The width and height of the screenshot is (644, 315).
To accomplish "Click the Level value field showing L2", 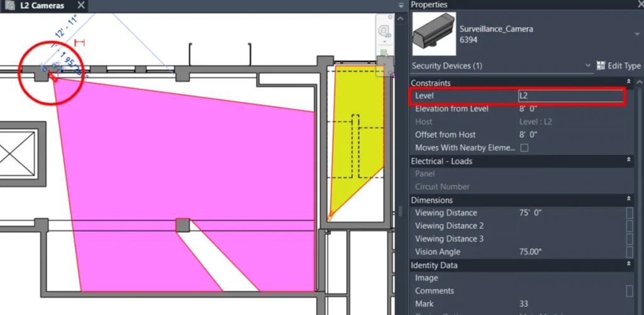I will (570, 96).
